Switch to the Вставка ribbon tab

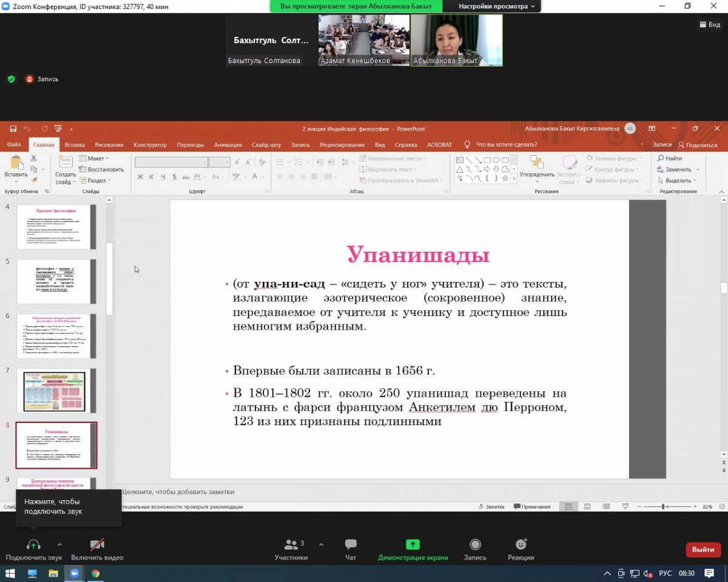click(x=75, y=145)
